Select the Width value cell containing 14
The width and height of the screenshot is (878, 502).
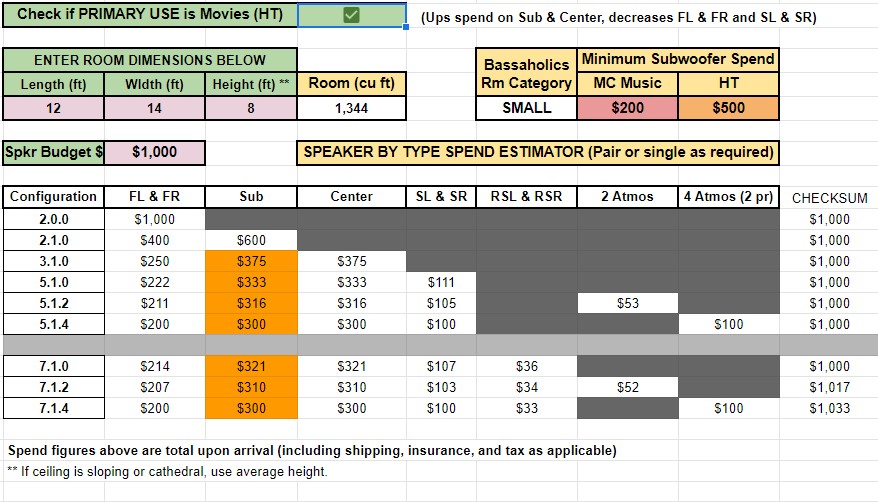(154, 108)
